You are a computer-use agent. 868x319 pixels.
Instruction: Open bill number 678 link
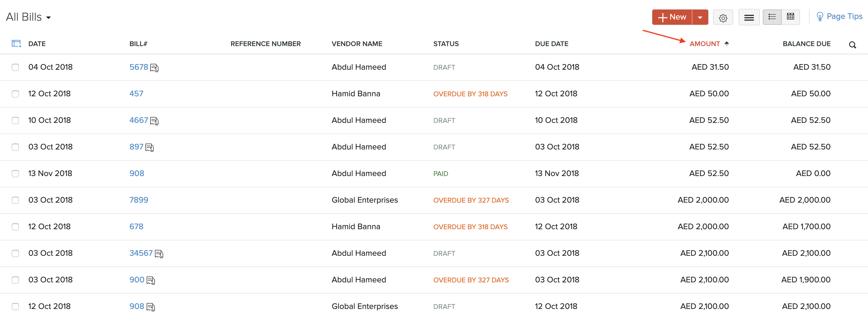[x=136, y=227]
